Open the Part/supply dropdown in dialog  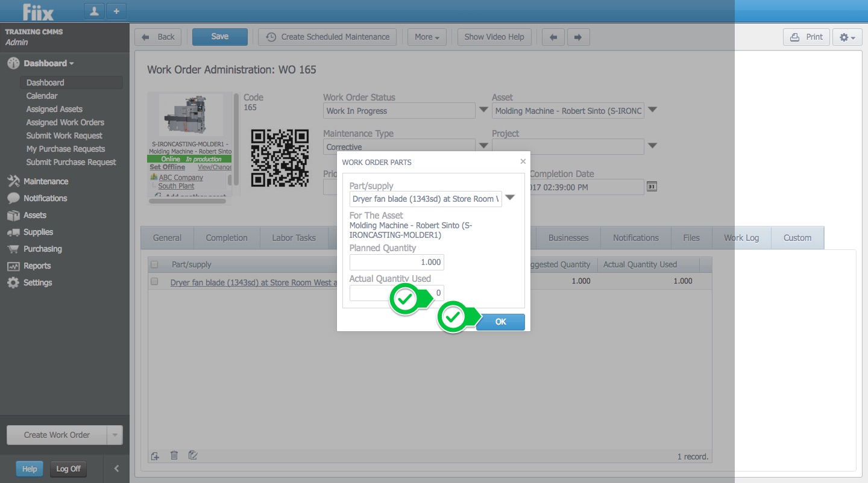click(x=510, y=198)
